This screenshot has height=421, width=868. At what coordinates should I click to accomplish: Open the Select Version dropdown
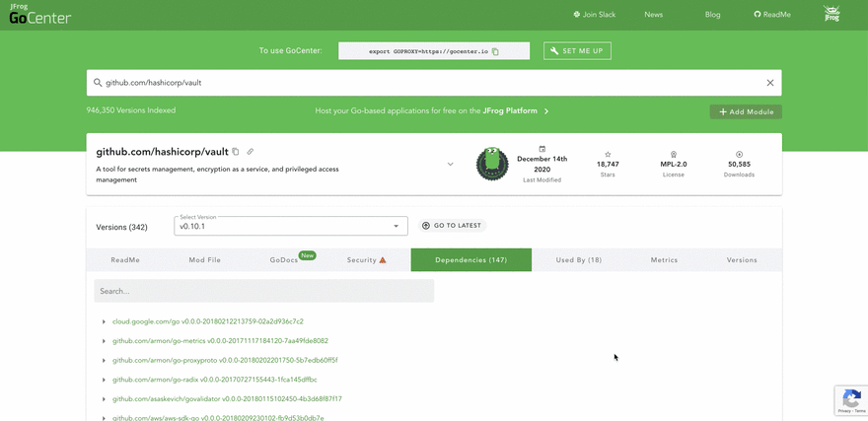(x=291, y=226)
